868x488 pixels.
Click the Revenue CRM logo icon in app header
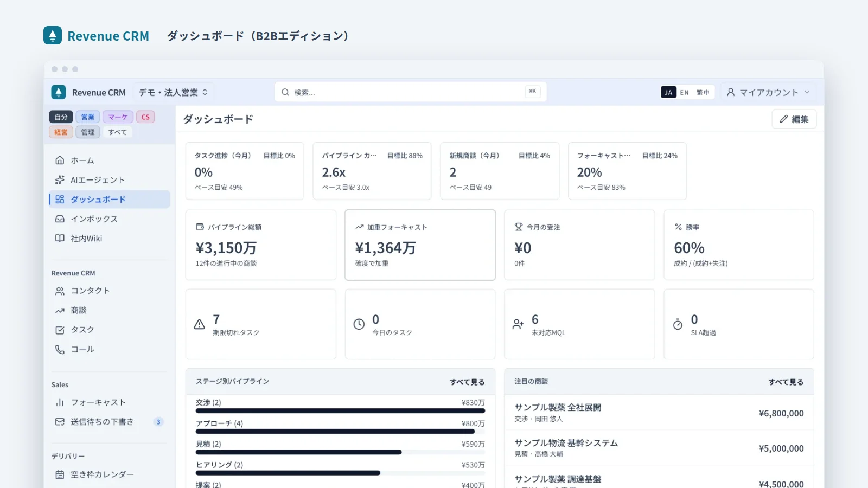click(x=59, y=92)
